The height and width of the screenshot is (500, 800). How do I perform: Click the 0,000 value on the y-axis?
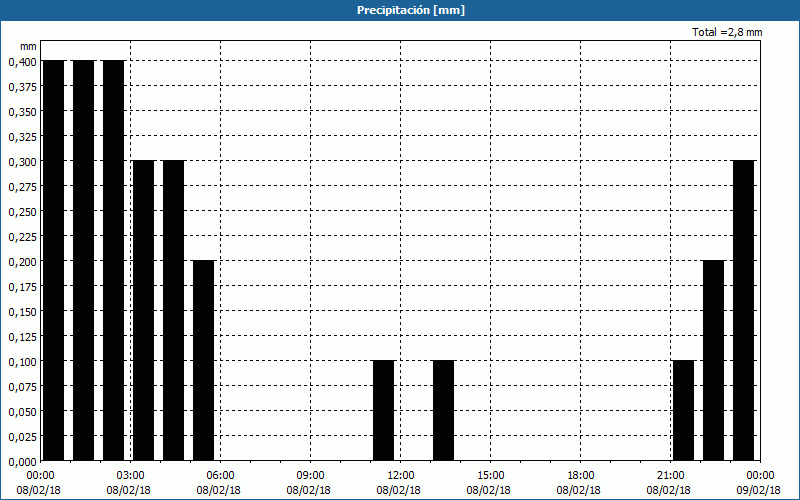tap(22, 461)
